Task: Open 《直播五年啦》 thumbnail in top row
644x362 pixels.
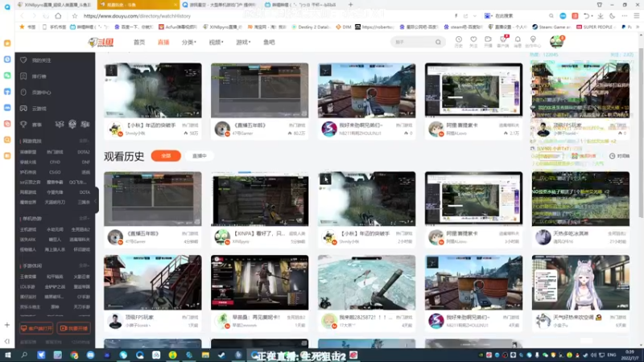Action: click(x=259, y=90)
